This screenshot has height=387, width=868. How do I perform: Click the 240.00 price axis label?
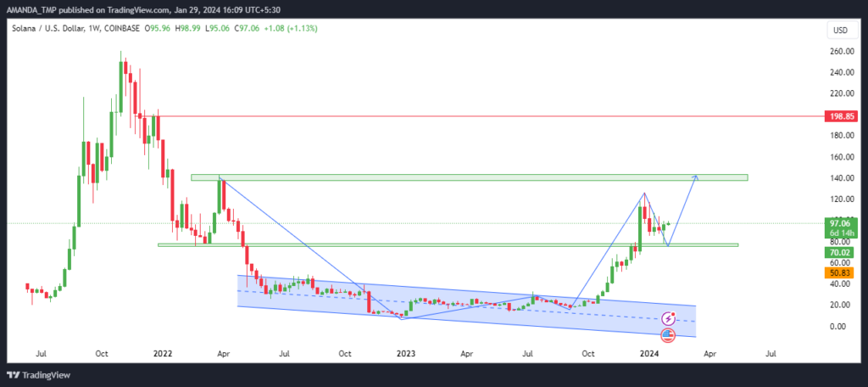840,73
